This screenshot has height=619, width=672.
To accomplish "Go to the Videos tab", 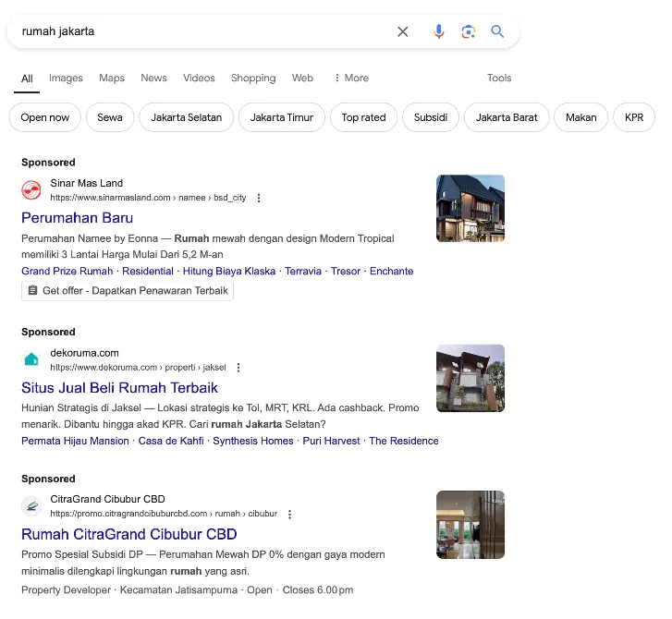I will click(x=199, y=78).
